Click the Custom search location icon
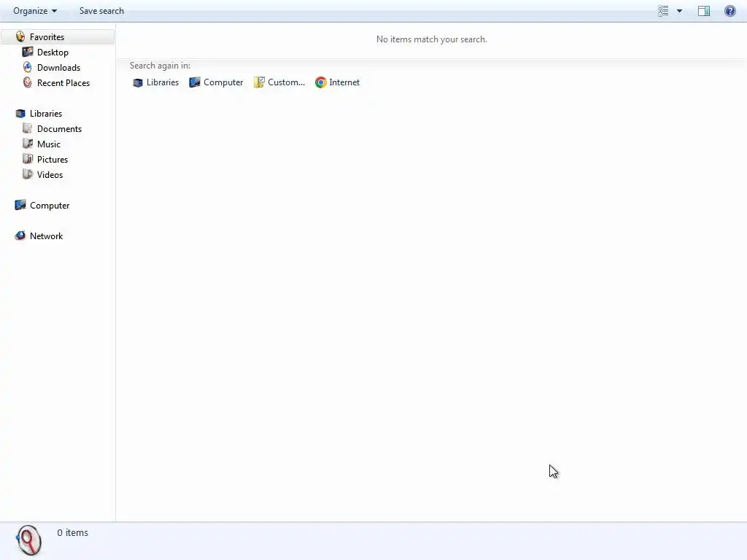 [259, 82]
